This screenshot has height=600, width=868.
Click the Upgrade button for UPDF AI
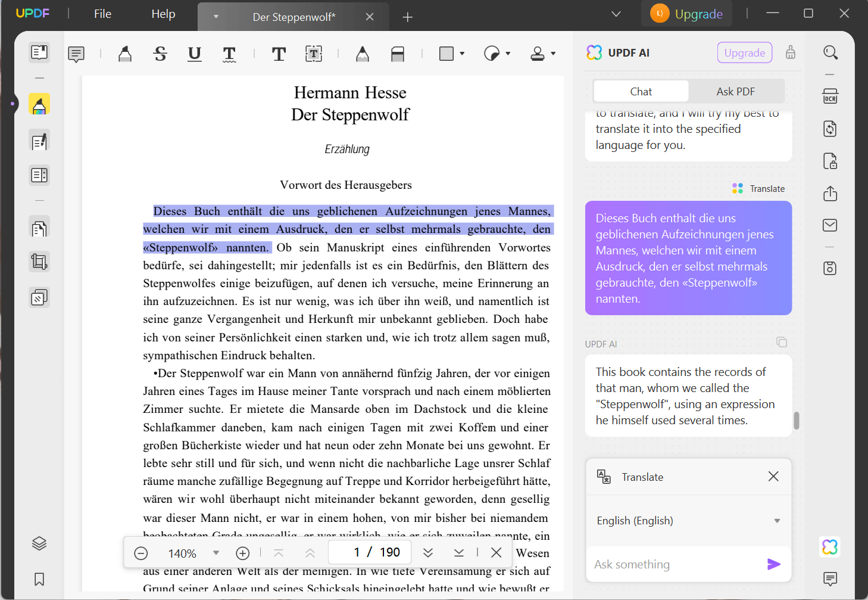(x=744, y=52)
